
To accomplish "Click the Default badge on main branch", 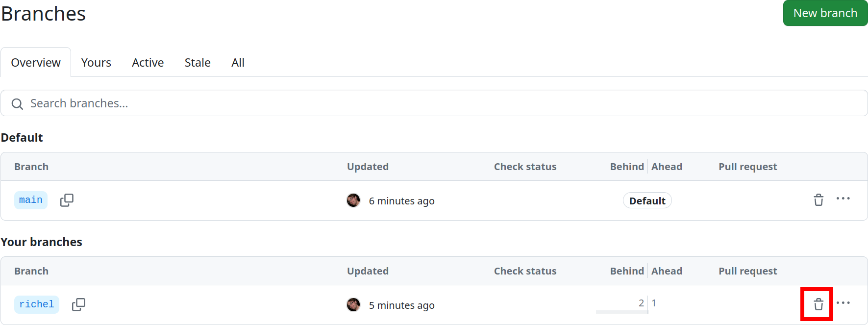I will (647, 200).
